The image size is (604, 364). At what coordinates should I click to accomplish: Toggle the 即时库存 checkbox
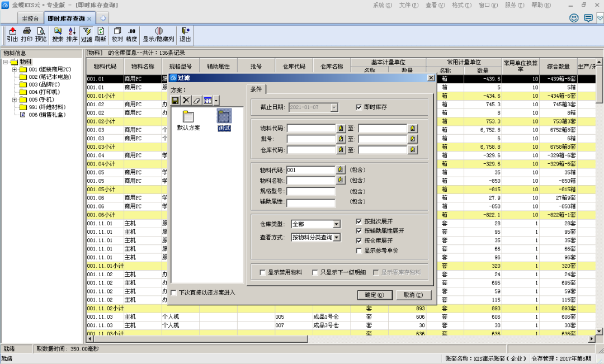click(x=359, y=107)
